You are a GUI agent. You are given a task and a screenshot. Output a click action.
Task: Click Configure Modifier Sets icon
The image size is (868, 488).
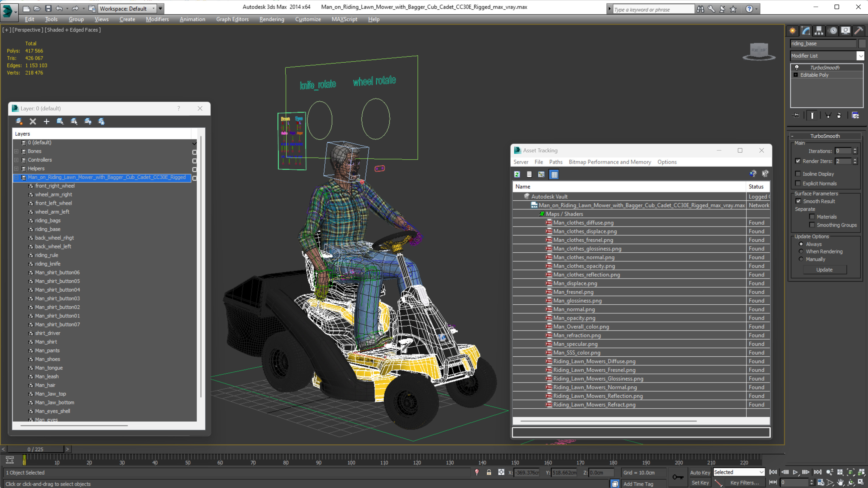pyautogui.click(x=856, y=116)
